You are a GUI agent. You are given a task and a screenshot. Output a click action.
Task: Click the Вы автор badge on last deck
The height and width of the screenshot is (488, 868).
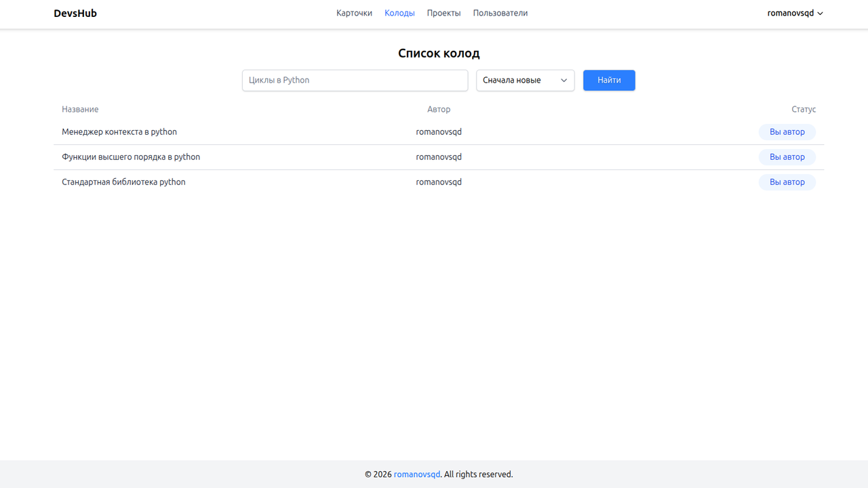tap(787, 182)
